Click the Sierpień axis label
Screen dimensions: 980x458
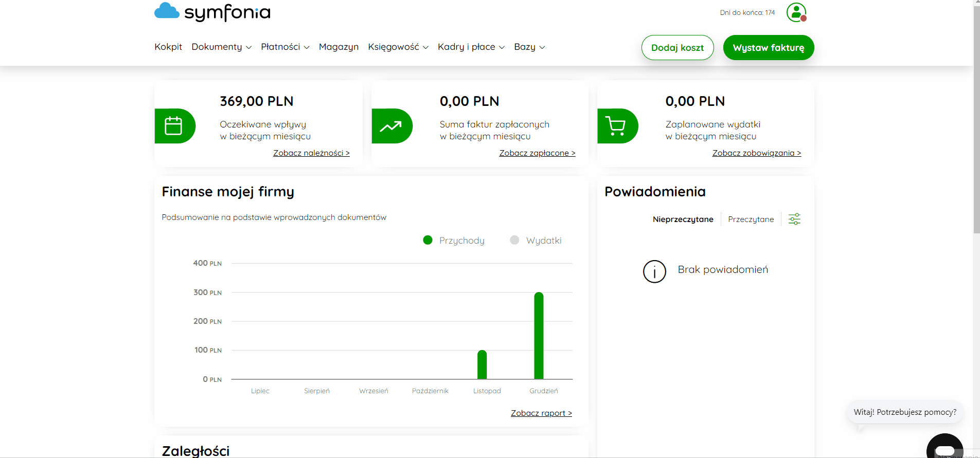317,391
